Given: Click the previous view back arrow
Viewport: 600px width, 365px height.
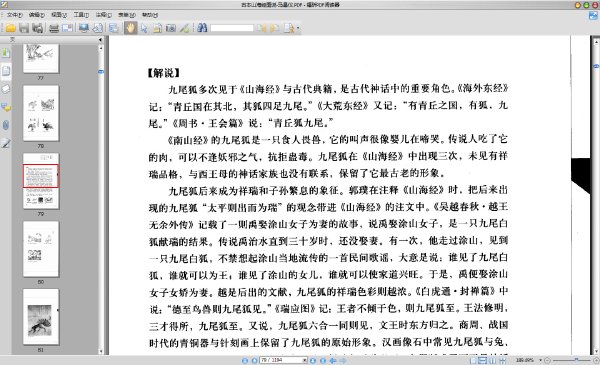Looking at the screenshot, I should (x=333, y=360).
